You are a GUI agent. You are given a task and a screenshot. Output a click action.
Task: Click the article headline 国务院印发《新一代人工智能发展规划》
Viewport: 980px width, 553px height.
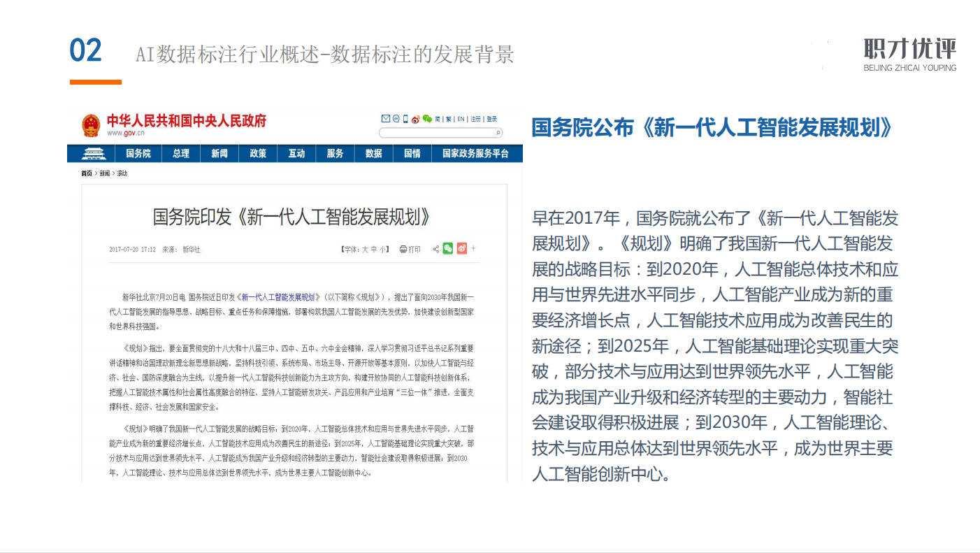tap(291, 216)
